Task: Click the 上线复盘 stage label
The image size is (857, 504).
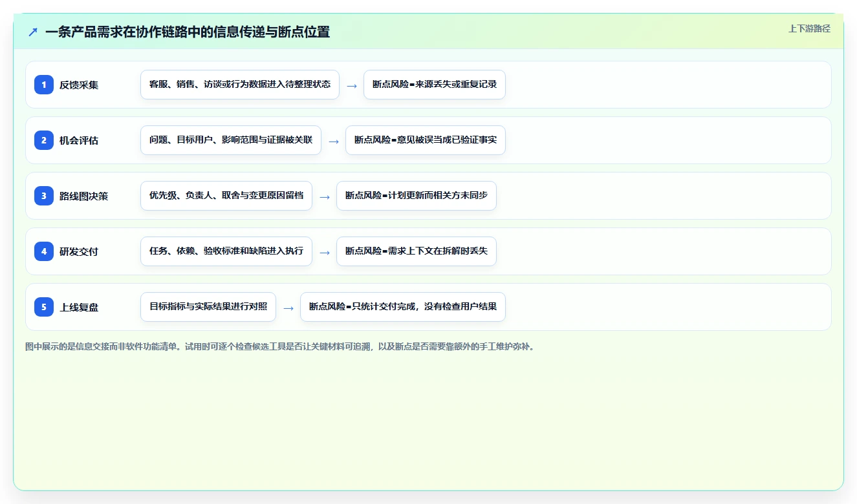Action: 79,307
